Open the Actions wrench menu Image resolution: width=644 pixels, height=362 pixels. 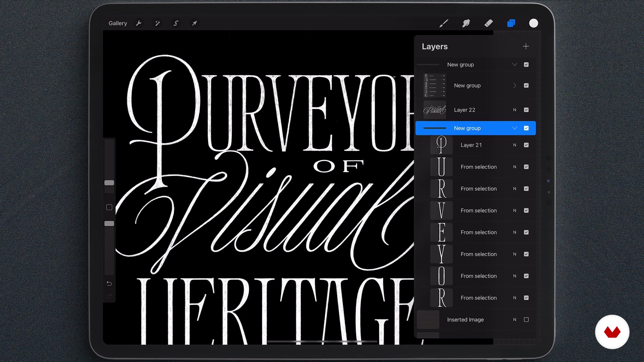[139, 23]
